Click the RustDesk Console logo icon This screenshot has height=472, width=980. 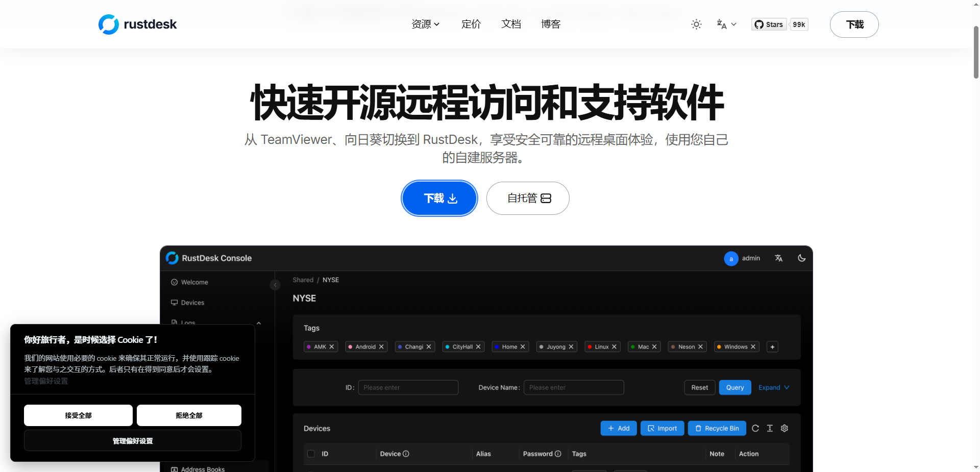click(x=172, y=258)
